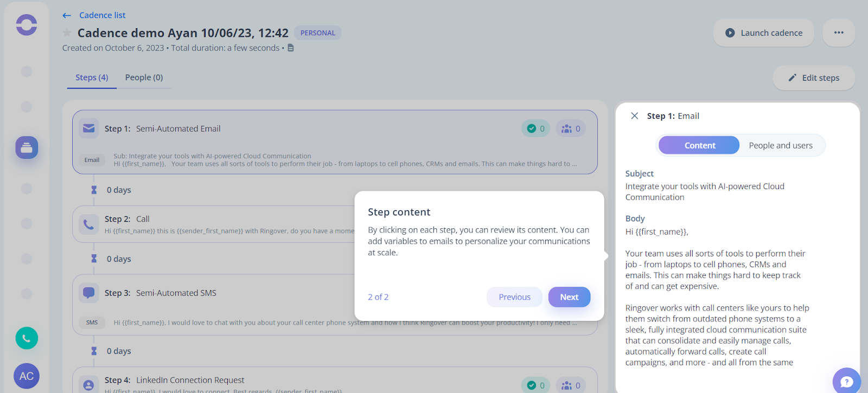Click Next in the Step content tooltip

tap(569, 297)
